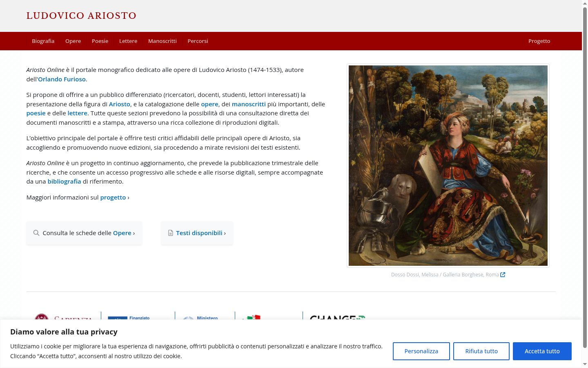This screenshot has width=588, height=368.
Task: Click the external link icon beside Galleria Borghese caption
Action: point(503,275)
